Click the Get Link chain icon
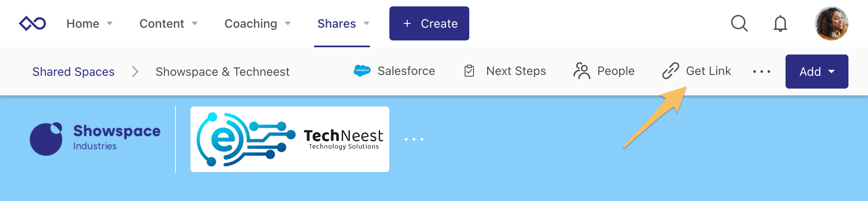 (670, 71)
